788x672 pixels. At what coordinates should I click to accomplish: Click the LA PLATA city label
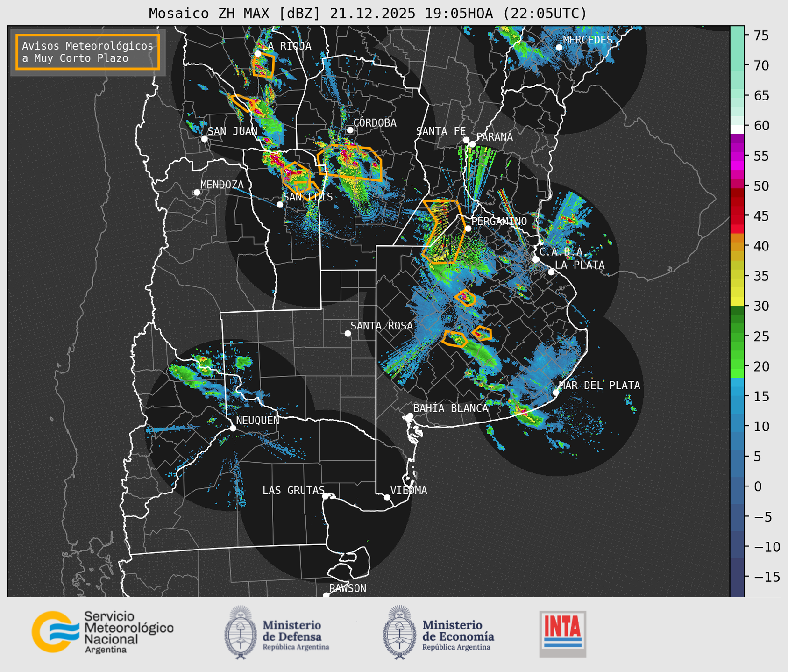[580, 265]
